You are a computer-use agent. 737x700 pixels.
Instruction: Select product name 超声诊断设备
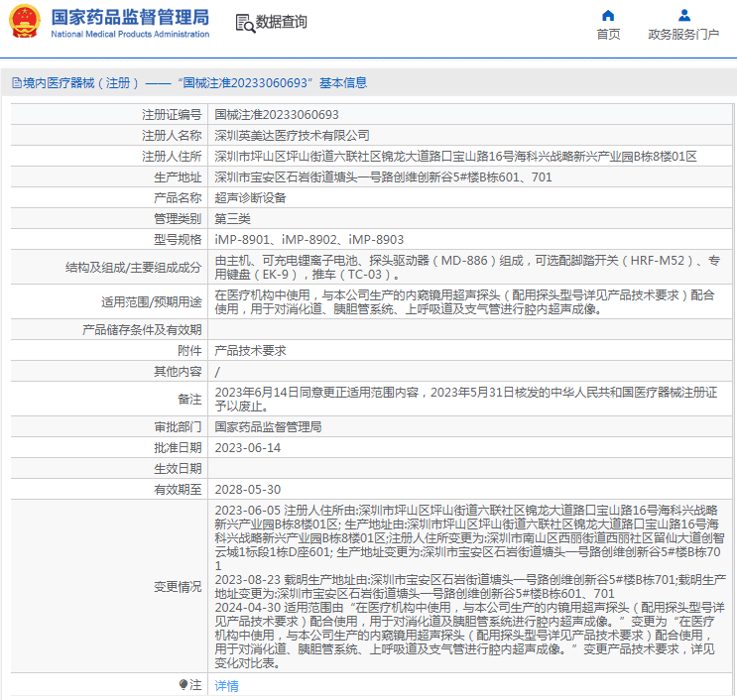coord(250,197)
